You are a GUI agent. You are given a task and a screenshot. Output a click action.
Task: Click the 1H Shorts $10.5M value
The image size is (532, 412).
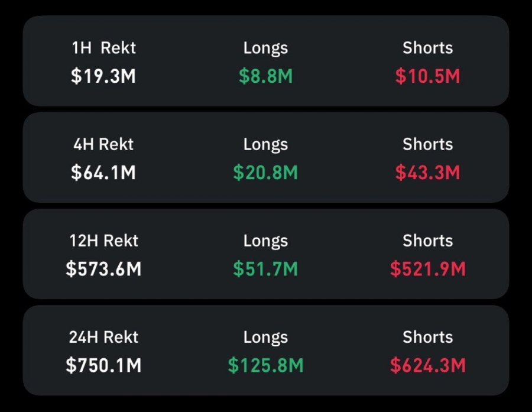click(x=428, y=76)
